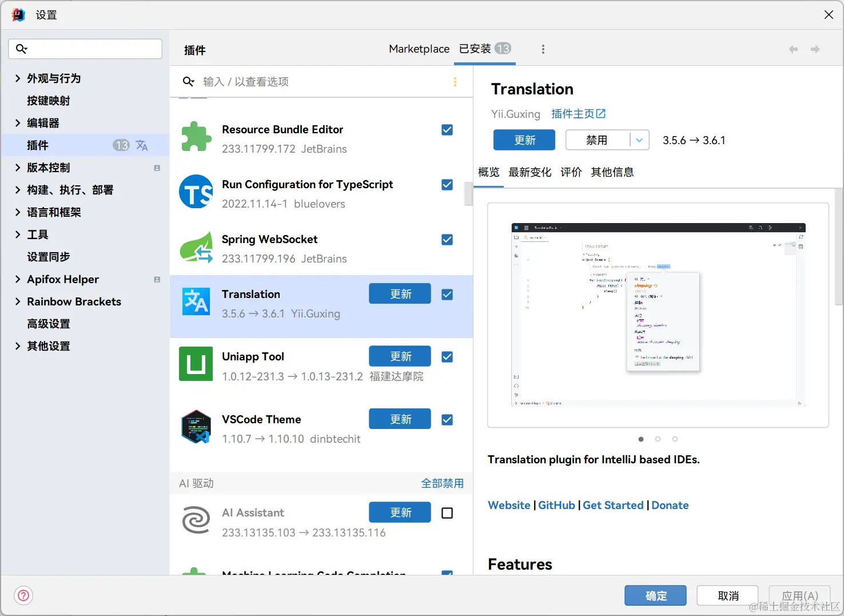Open the help question mark button

(23, 595)
